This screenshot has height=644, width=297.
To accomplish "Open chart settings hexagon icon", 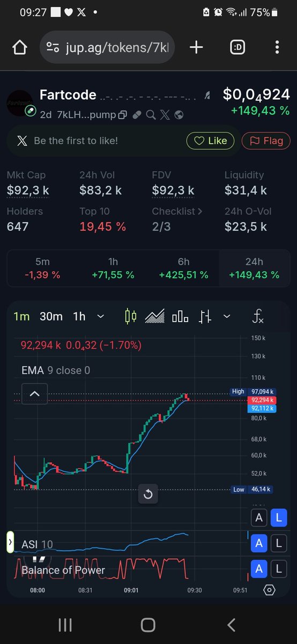I will (270, 590).
